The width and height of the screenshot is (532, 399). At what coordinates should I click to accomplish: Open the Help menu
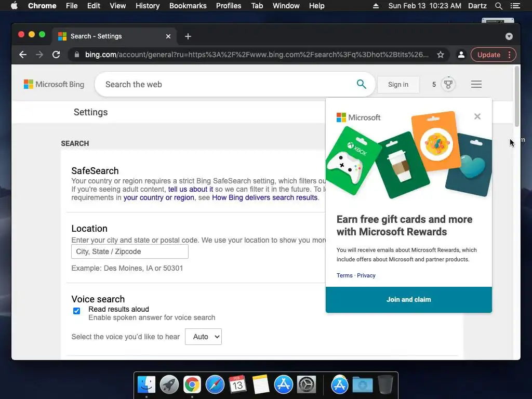coord(316,6)
